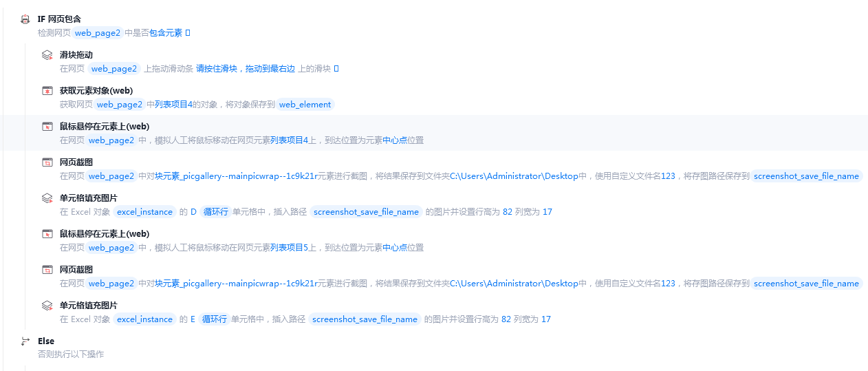
Task: Select the 滑块拖动 step icon
Action: [47, 55]
